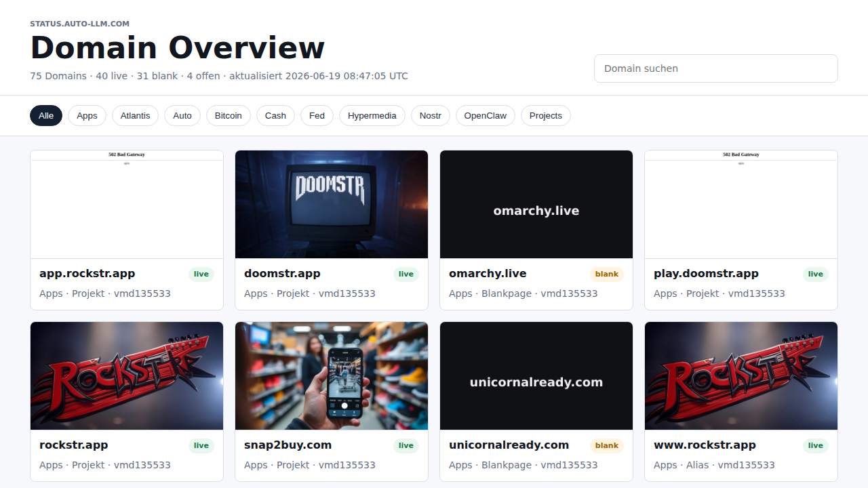
Task: Click live badge on www.rockstr.app card
Action: [816, 446]
